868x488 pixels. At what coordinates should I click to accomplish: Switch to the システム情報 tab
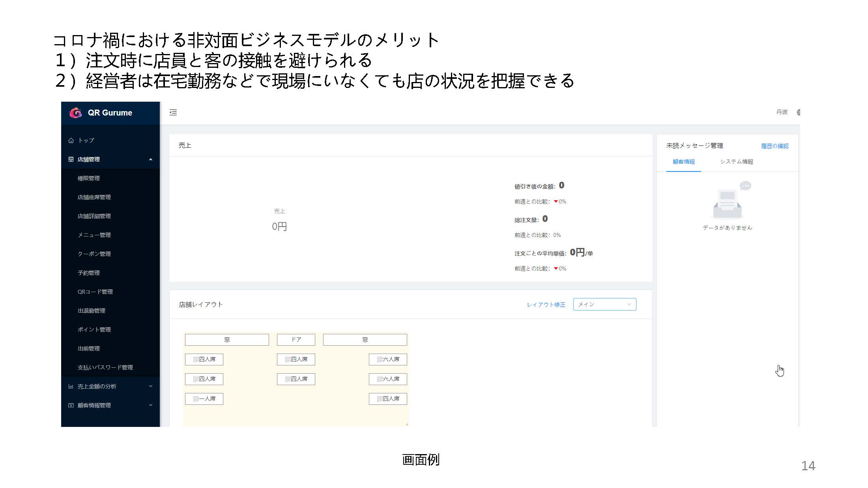[x=736, y=162]
